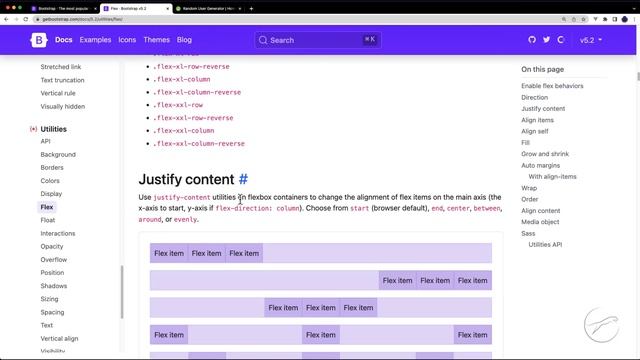The image size is (640, 360).
Task: Open the Open Collective icon link
Action: 561,40
